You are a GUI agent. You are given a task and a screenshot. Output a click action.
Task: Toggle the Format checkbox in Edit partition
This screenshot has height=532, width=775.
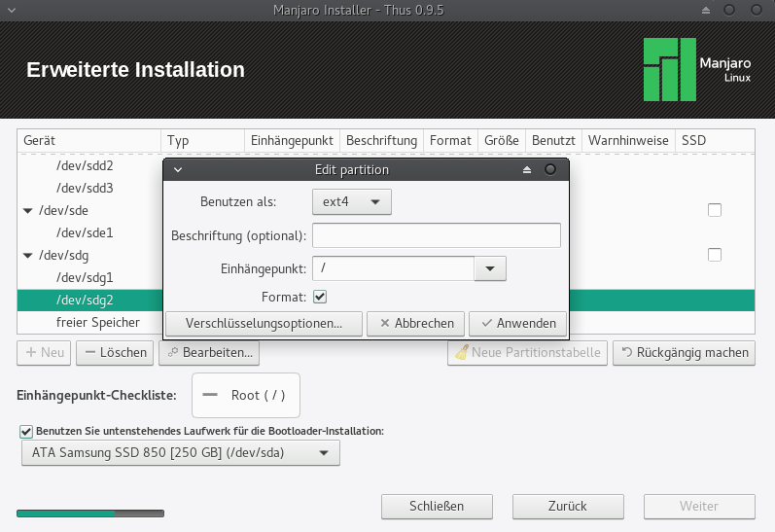point(320,297)
